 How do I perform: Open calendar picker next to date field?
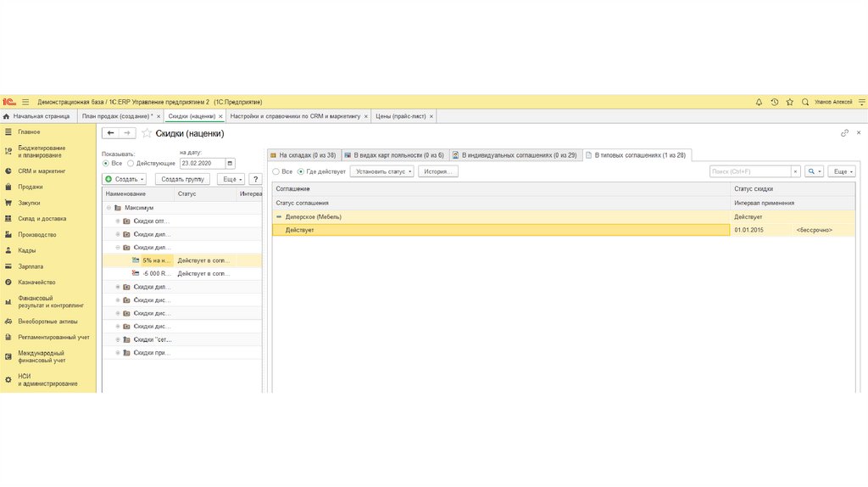[231, 163]
